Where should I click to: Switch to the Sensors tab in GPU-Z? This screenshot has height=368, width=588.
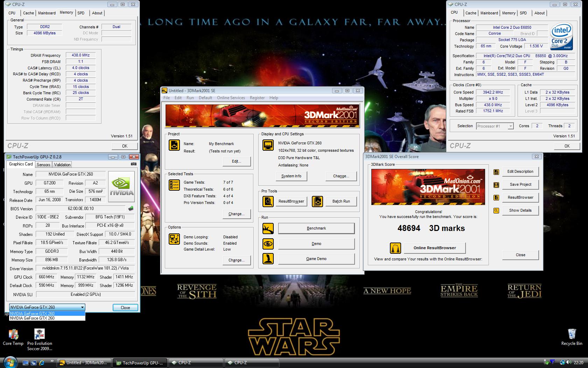tap(43, 164)
